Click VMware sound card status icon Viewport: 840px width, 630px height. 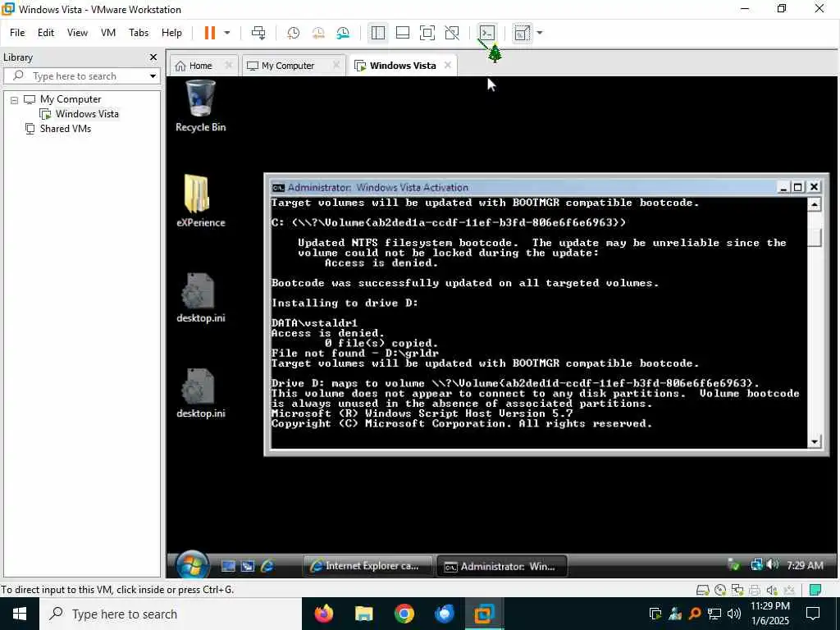pyautogui.click(x=771, y=590)
